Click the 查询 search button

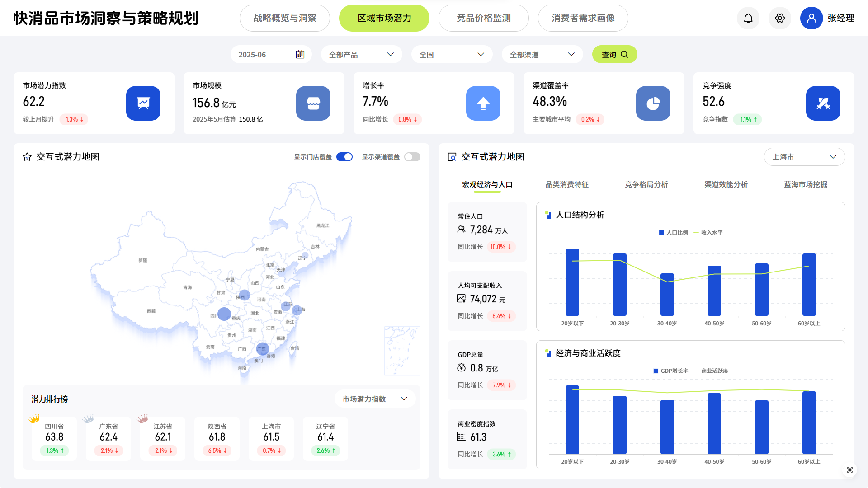pyautogui.click(x=614, y=55)
